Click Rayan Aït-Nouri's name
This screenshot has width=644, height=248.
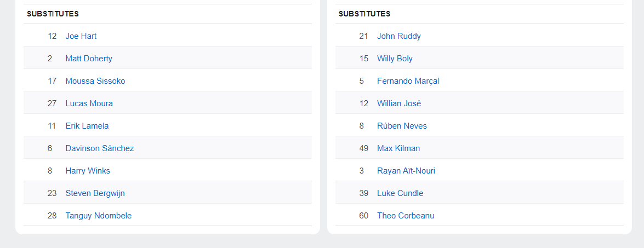click(x=406, y=171)
